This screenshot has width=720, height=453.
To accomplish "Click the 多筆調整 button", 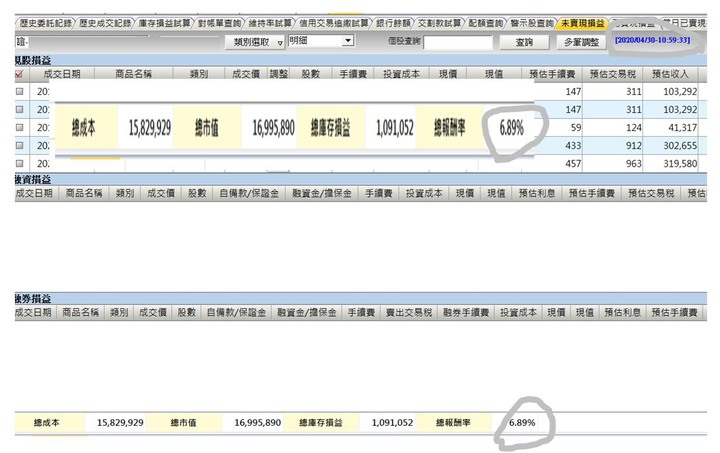I will coord(581,42).
